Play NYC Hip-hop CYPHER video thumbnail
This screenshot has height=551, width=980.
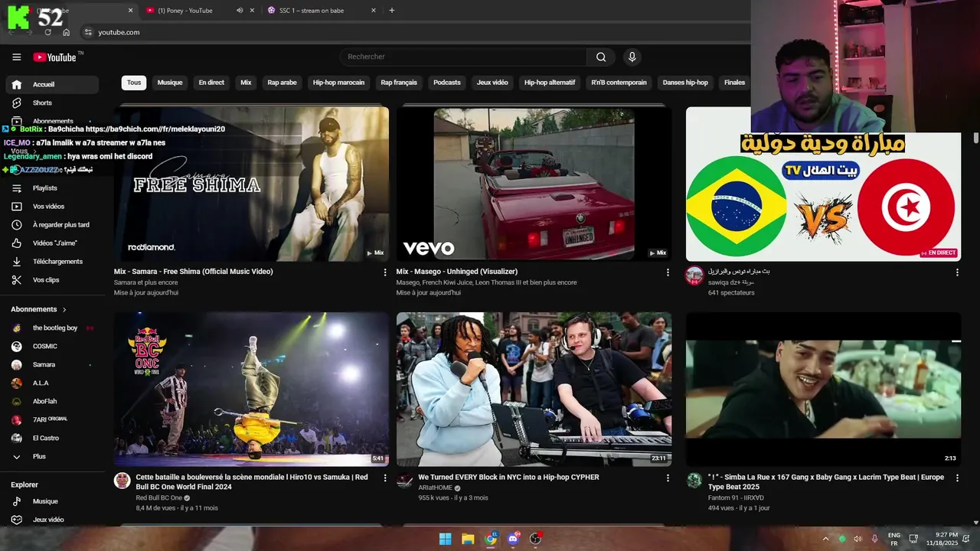pyautogui.click(x=534, y=389)
